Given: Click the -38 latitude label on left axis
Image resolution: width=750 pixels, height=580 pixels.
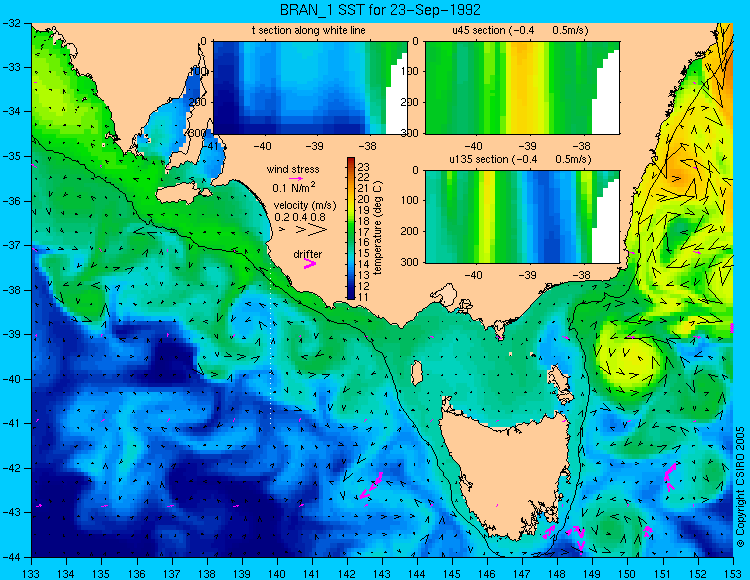Looking at the screenshot, I should (11, 290).
